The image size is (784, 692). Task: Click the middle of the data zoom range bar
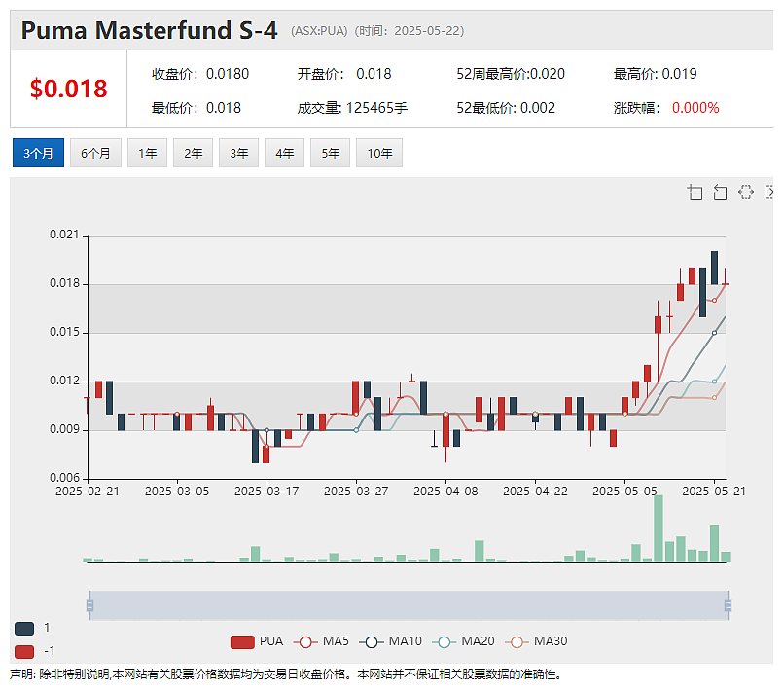click(409, 605)
